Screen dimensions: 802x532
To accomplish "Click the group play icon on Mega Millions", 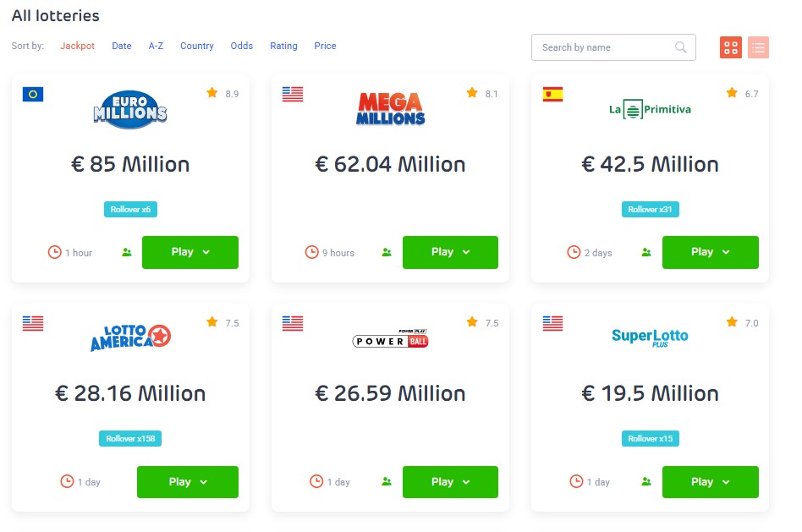I will click(x=387, y=252).
